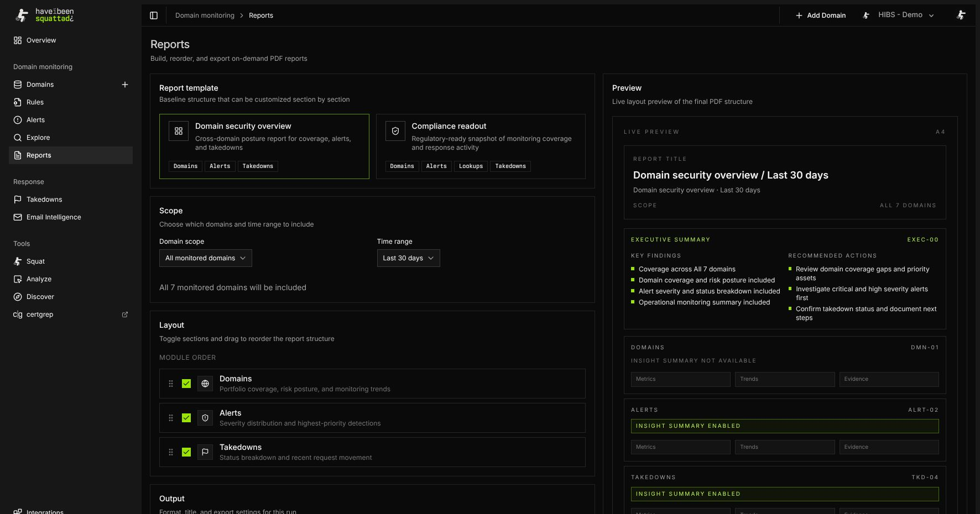Click the Overview grid icon
The image size is (980, 514).
(18, 40)
